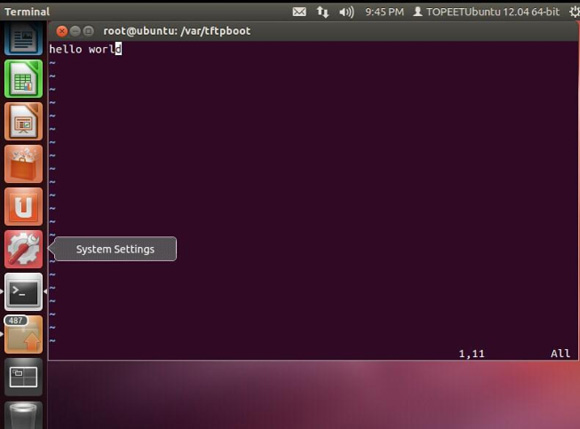The width and height of the screenshot is (580, 429).
Task: Click on the hello world text line
Action: coord(85,49)
